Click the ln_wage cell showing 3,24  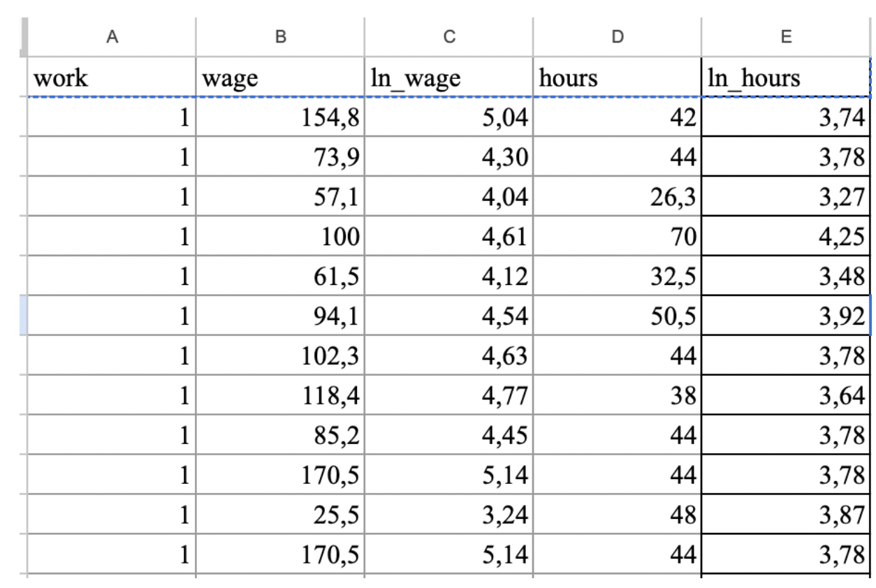[448, 516]
